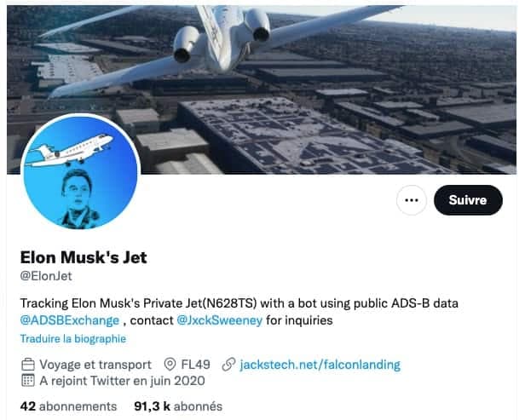Image resolution: width=525 pixels, height=420 pixels.
Task: View the 42 abonnements list
Action: [x=68, y=406]
